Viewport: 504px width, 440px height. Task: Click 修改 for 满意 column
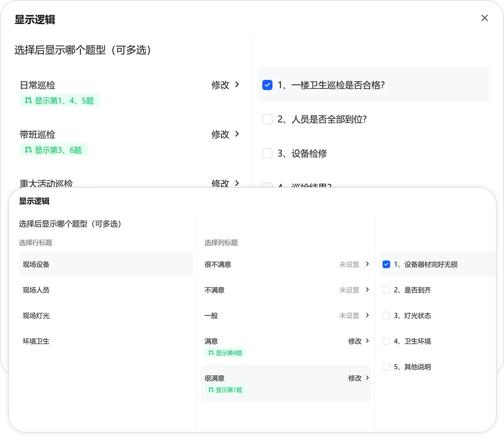(x=355, y=341)
